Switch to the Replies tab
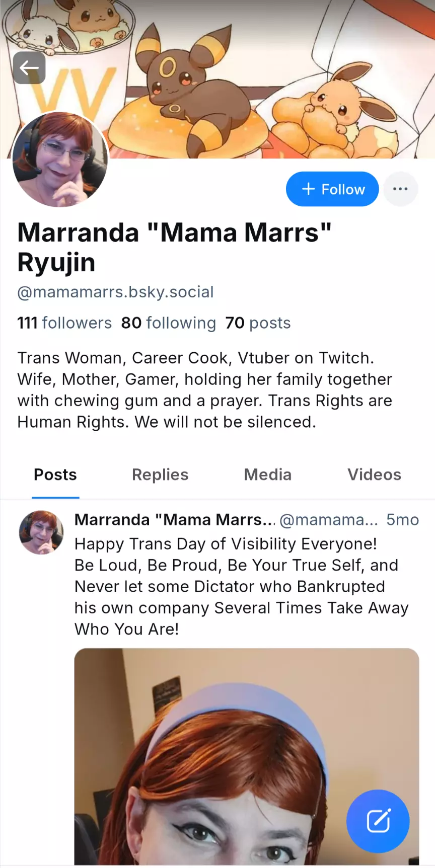 point(160,475)
